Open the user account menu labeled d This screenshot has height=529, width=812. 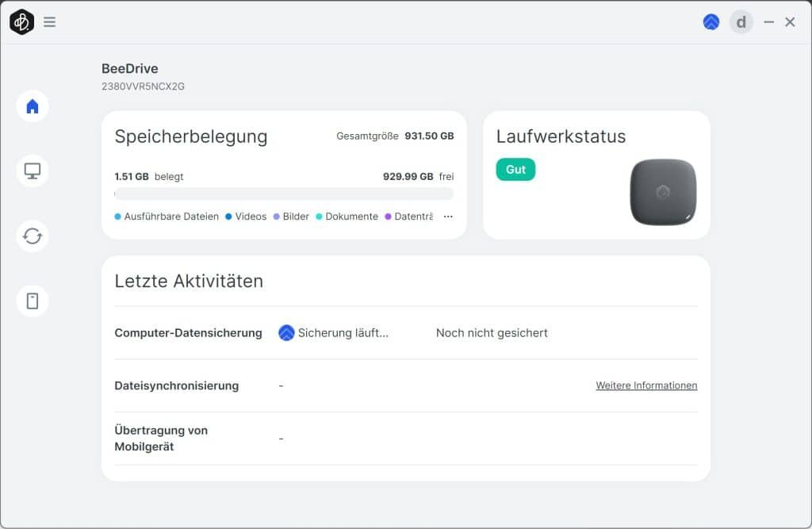coord(741,21)
